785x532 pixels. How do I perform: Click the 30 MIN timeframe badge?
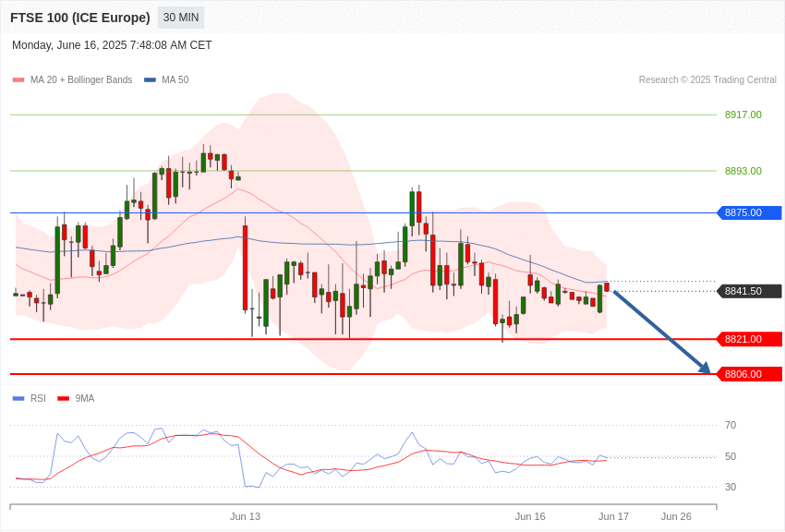tap(181, 18)
